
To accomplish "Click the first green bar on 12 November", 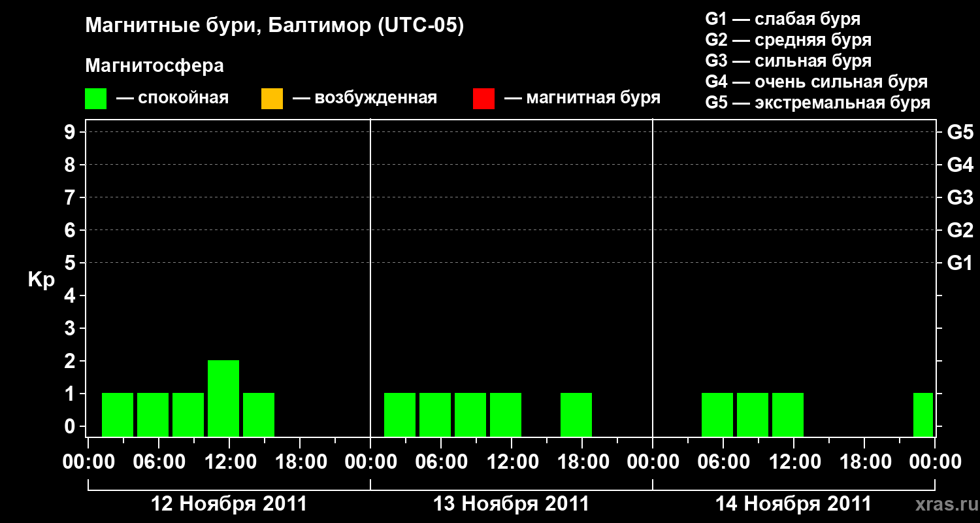I will tap(118, 414).
